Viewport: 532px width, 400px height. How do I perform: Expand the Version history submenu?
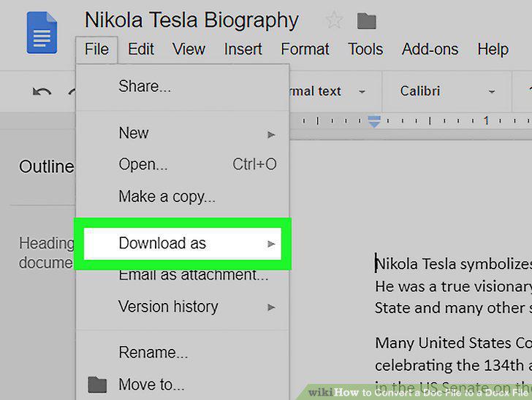pyautogui.click(x=183, y=307)
